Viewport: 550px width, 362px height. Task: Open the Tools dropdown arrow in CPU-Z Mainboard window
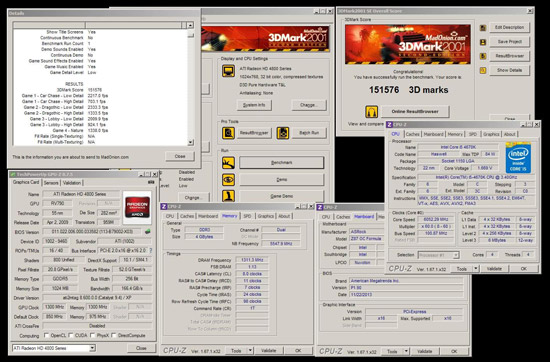pyautogui.click(x=406, y=351)
